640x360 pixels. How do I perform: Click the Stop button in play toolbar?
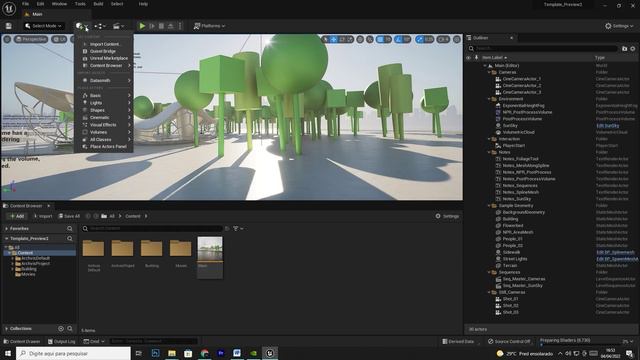[x=161, y=26]
